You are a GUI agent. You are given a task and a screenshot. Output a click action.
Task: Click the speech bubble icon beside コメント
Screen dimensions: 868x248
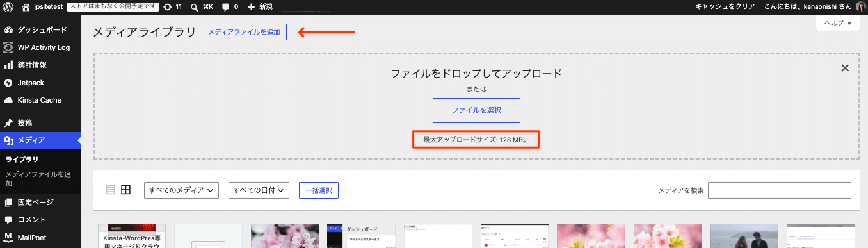(8, 220)
